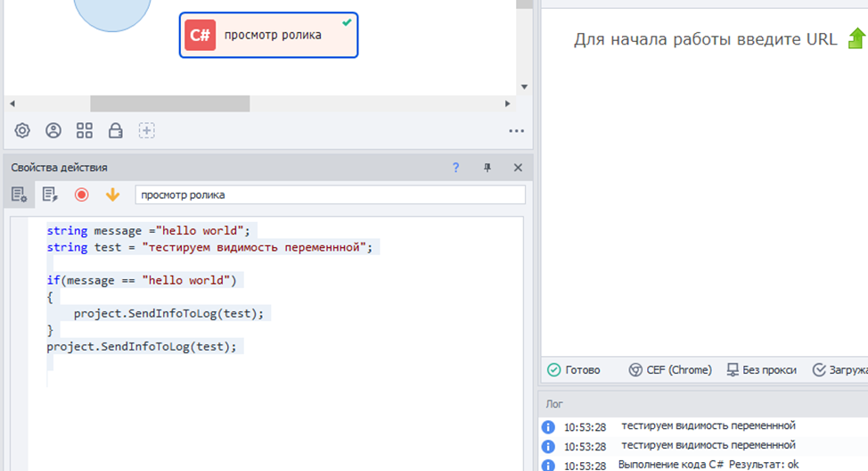Pin the Свойства действия panel
868x471 pixels.
[x=487, y=168]
